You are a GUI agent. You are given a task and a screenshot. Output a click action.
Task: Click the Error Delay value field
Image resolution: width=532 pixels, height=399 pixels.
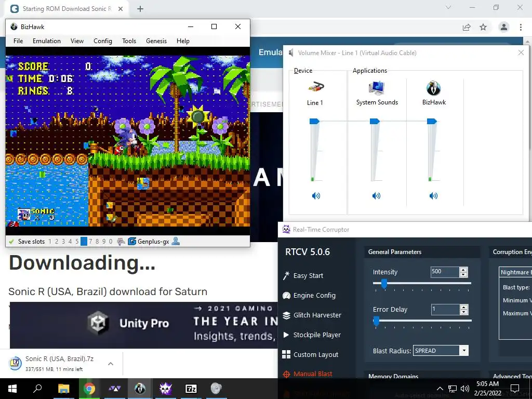tap(445, 309)
